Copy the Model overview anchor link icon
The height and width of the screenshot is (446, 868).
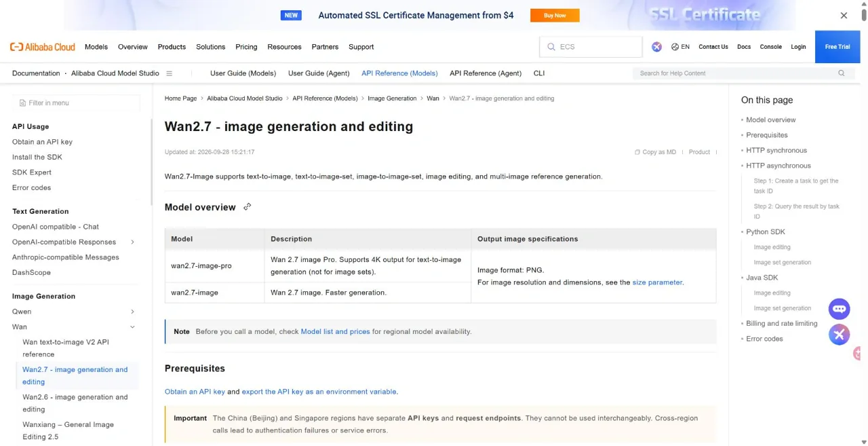[x=248, y=207]
